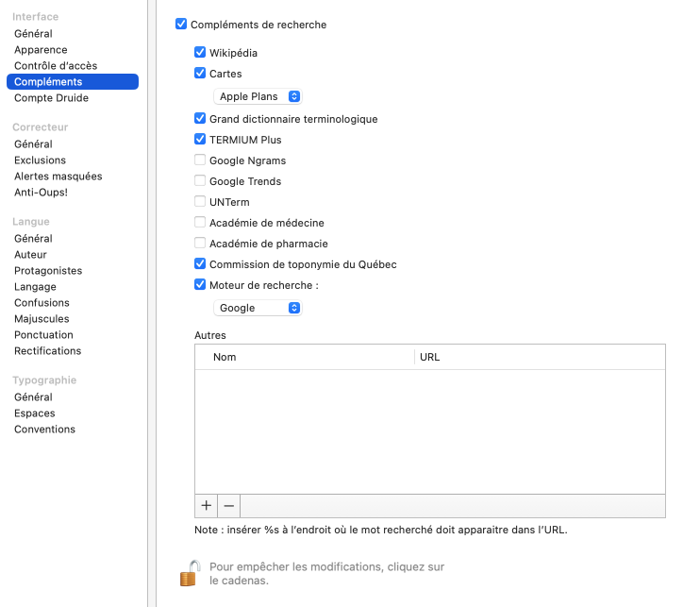Enable the Google Ngrams checkbox
Image resolution: width=700 pixels, height=607 pixels.
tap(200, 160)
